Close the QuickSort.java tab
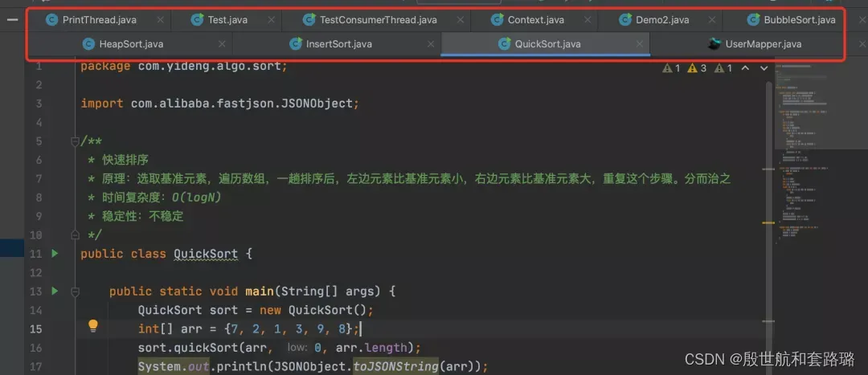Image resolution: width=868 pixels, height=375 pixels. coord(640,43)
